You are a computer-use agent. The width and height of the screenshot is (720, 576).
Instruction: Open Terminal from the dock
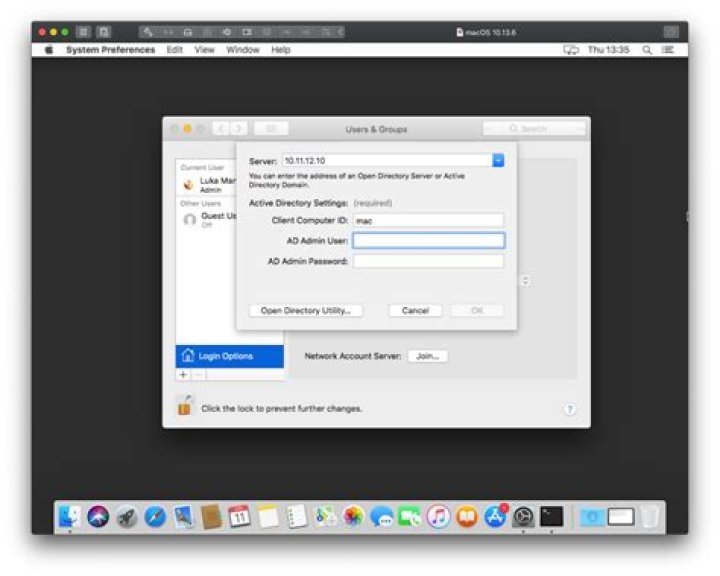(x=551, y=517)
